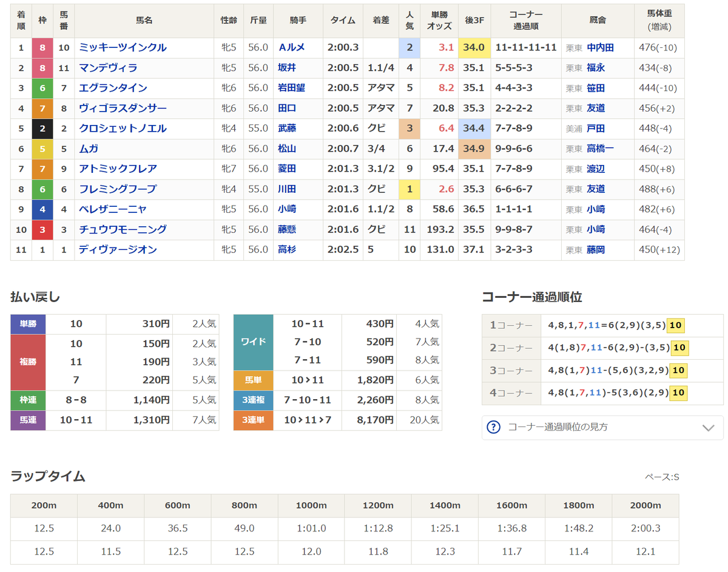Click the 2000m lap header cell
This screenshot has height=572, width=728.
pos(645,505)
